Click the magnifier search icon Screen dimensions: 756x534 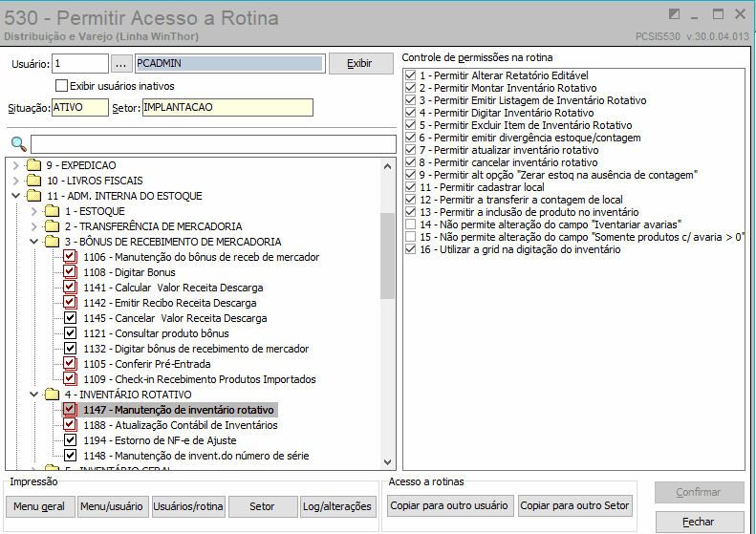coord(18,143)
